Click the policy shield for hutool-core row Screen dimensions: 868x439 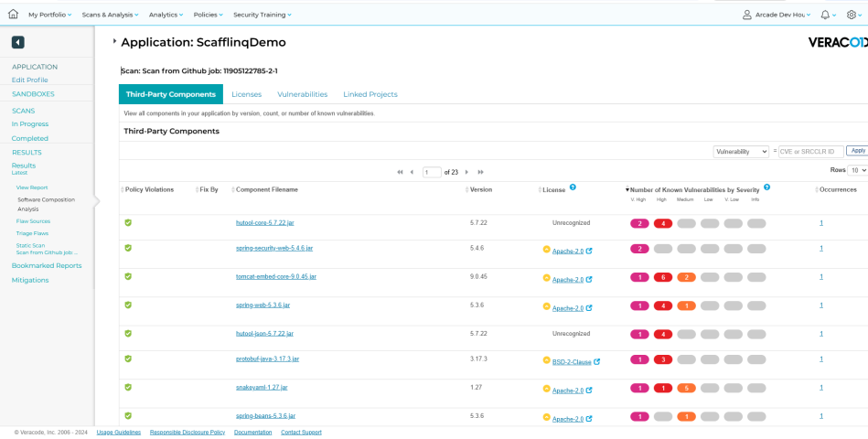128,222
